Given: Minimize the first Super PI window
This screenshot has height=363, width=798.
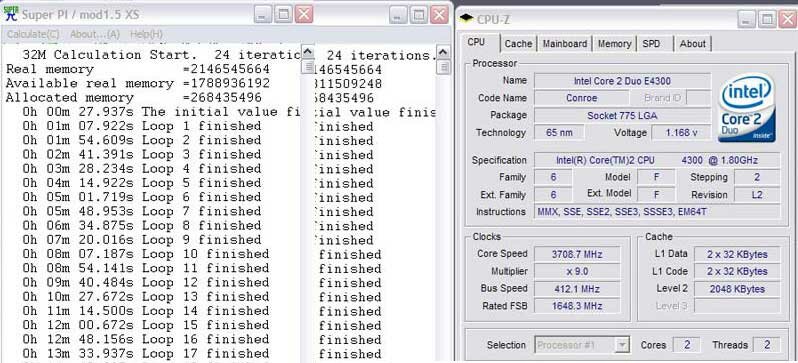Looking at the screenshot, I should (x=263, y=14).
